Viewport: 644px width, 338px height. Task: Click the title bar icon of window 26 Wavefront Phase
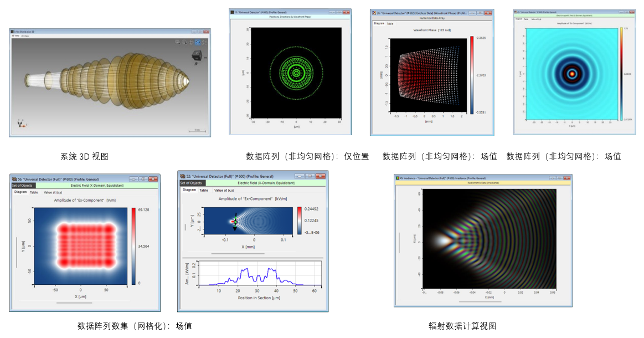374,13
